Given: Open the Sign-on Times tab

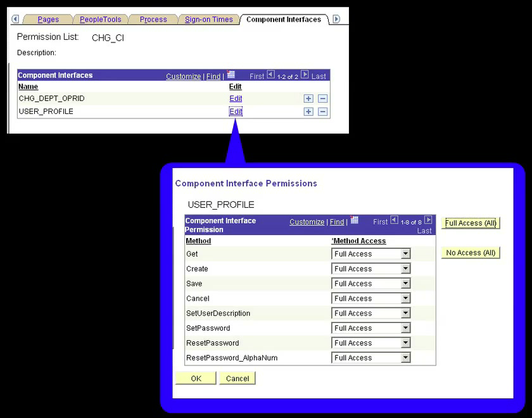Looking at the screenshot, I should coord(209,20).
